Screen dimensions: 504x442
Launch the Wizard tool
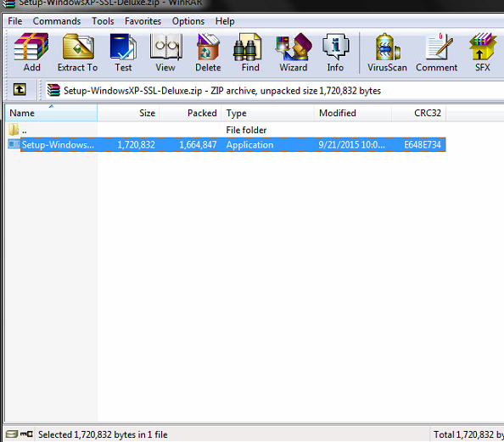coord(293,53)
